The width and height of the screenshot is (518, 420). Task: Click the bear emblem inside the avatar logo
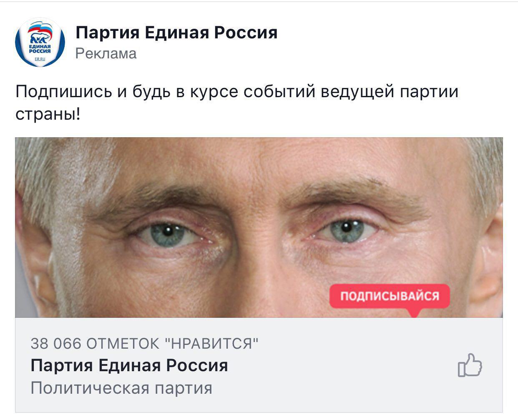click(x=40, y=39)
